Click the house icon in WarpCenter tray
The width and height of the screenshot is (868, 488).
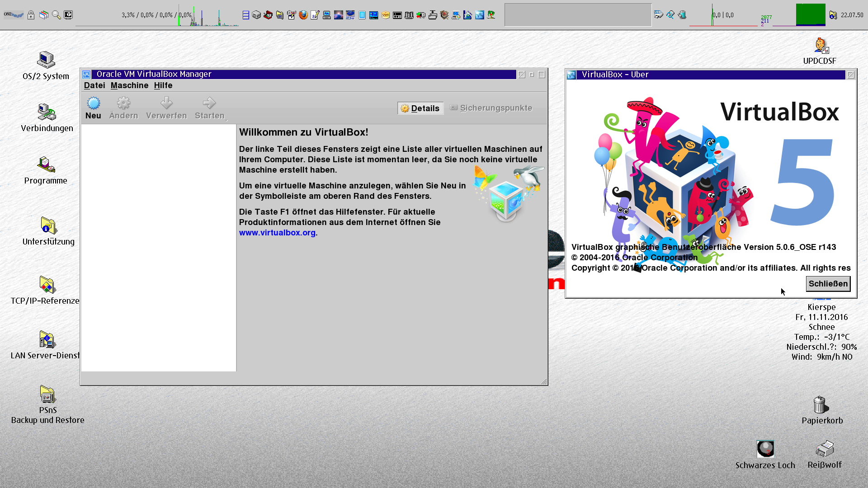click(468, 15)
